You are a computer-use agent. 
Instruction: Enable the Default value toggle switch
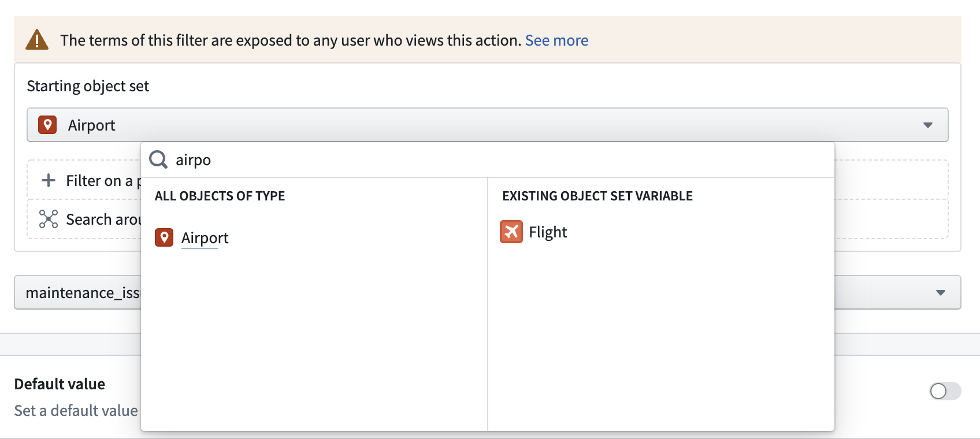[x=944, y=391]
